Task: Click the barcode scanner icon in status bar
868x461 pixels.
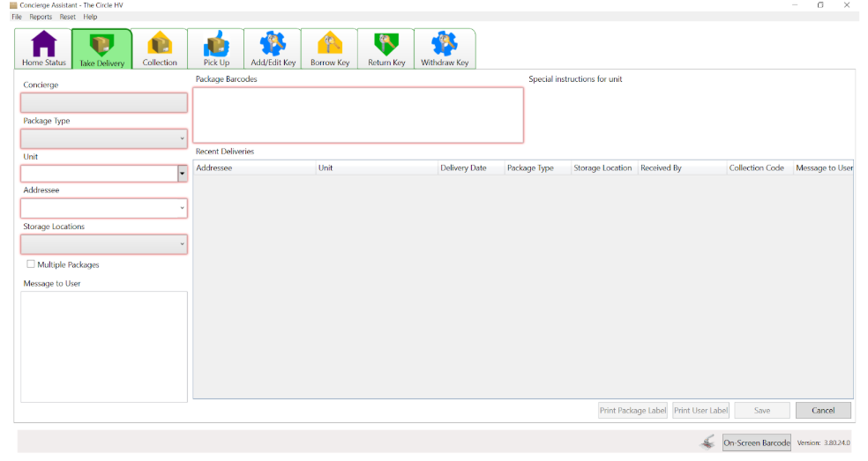Action: [708, 442]
